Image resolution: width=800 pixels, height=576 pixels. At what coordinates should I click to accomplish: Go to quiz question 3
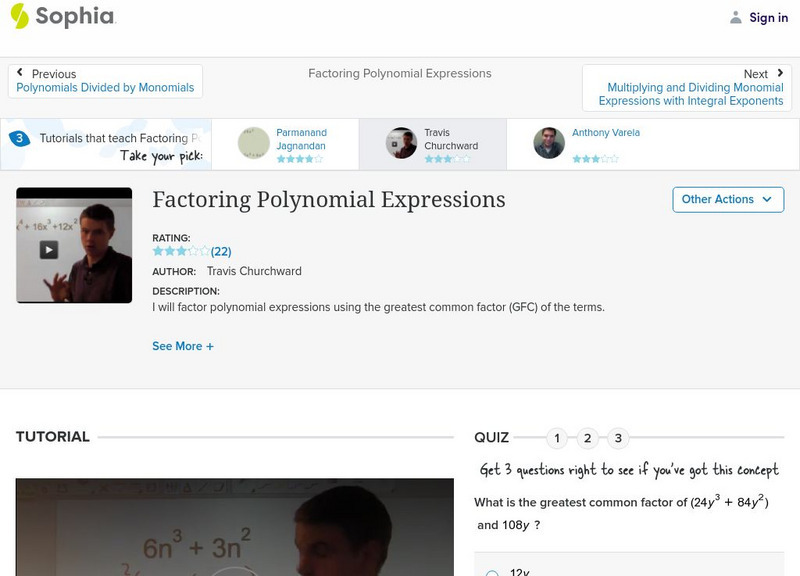(x=618, y=438)
